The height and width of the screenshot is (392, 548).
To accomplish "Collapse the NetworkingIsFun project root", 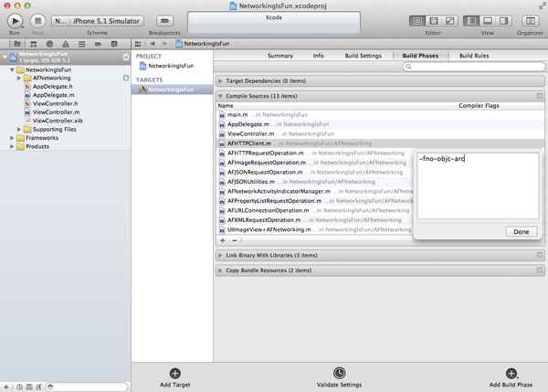I will [x=5, y=57].
